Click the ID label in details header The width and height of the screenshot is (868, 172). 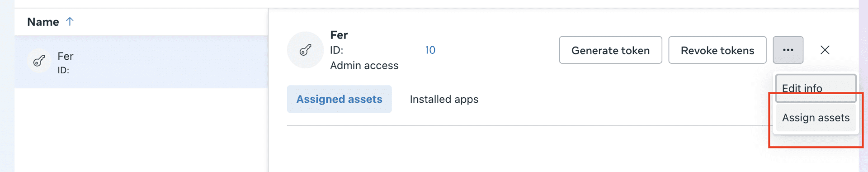click(337, 50)
